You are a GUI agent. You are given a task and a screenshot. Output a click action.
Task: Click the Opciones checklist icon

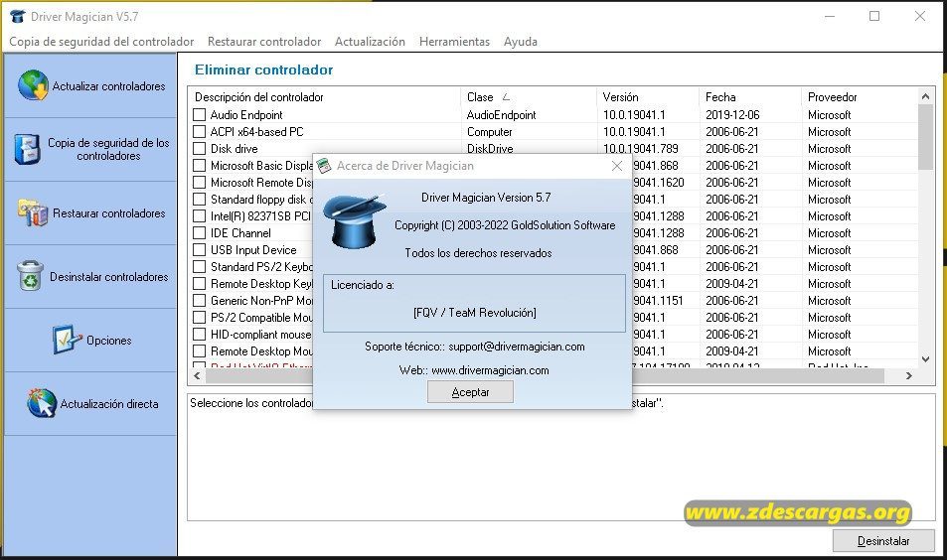point(67,340)
